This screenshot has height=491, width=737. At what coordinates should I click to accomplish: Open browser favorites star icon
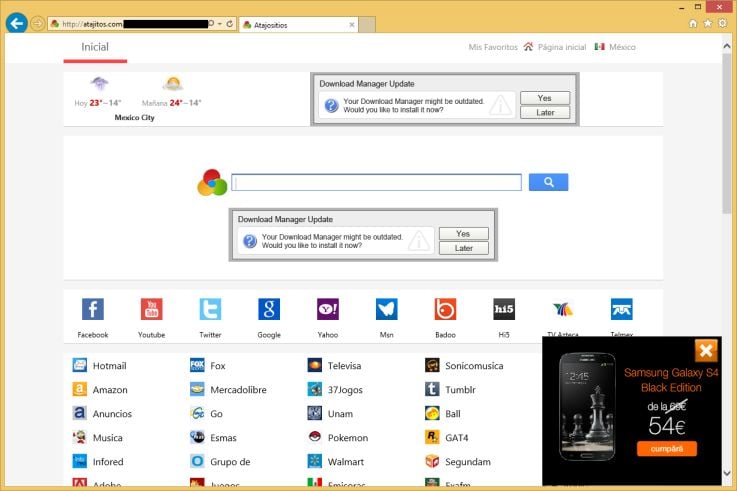click(x=707, y=23)
